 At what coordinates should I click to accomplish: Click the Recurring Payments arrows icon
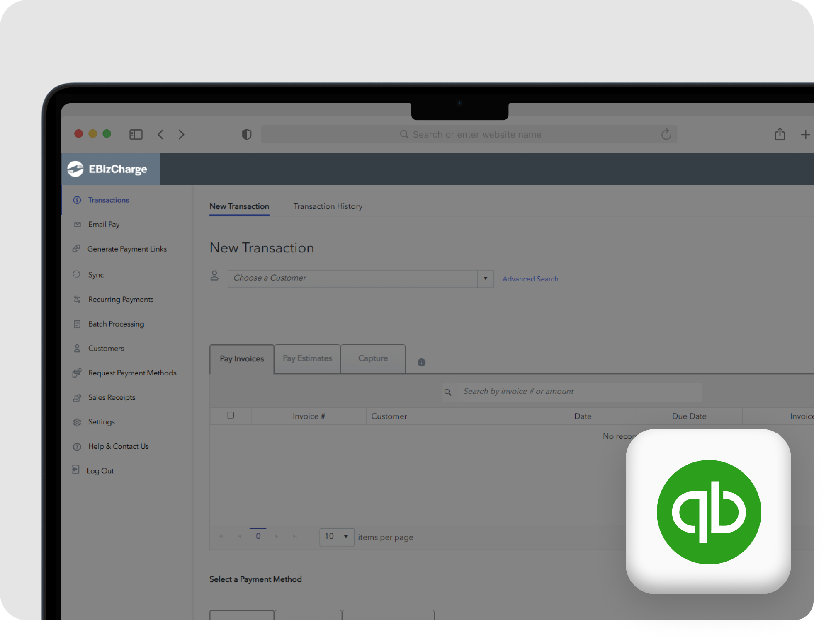77,299
